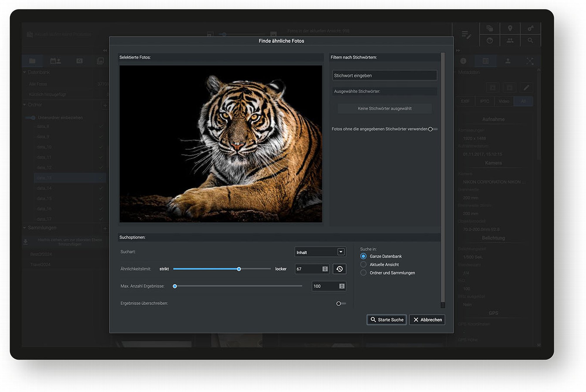The image size is (586, 392).
Task: Collapse the left panel with double-arrow icon
Action: tap(105, 51)
